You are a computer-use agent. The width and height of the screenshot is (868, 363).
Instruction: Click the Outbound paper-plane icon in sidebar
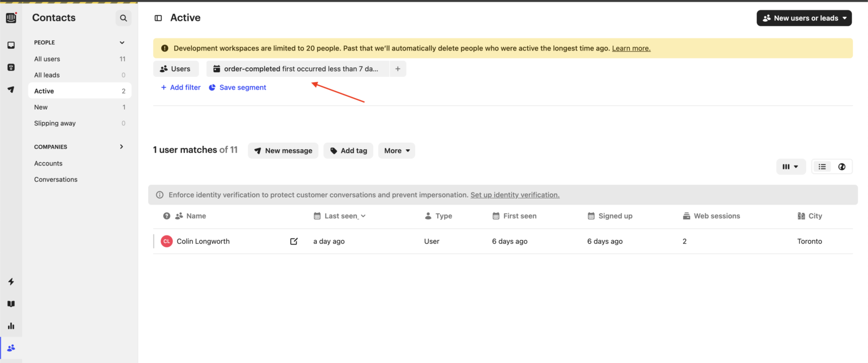[x=11, y=90]
